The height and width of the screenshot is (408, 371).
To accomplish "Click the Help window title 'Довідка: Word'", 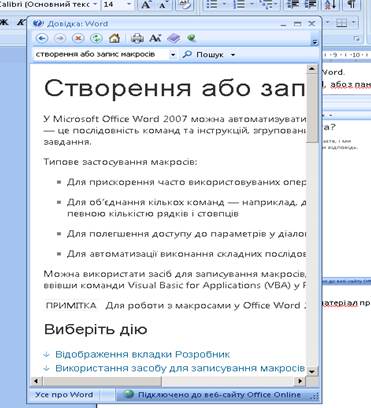I will point(78,24).
